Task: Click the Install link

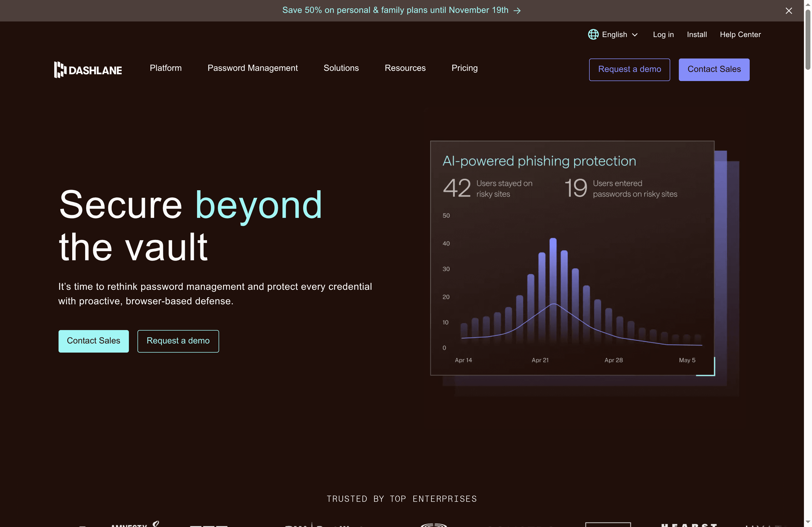Action: click(x=697, y=34)
